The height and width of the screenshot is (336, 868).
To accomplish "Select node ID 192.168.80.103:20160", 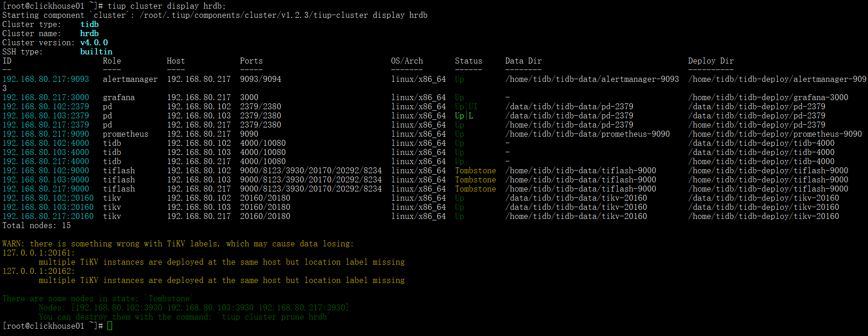I will (48, 207).
